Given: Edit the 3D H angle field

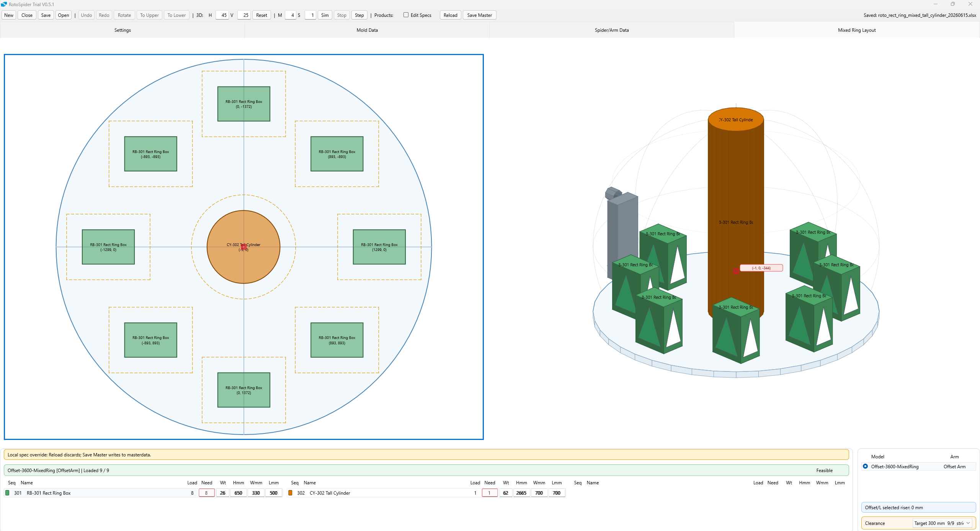Looking at the screenshot, I should [x=222, y=15].
